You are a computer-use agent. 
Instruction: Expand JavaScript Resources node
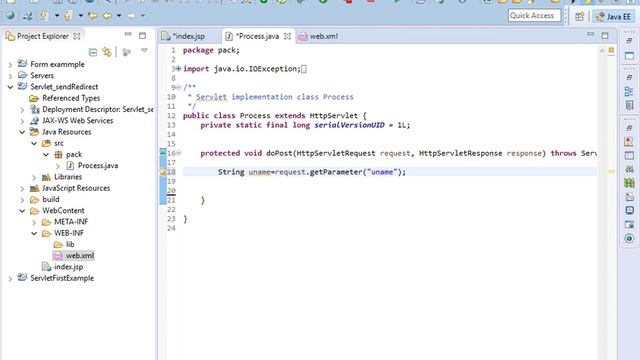click(x=22, y=188)
